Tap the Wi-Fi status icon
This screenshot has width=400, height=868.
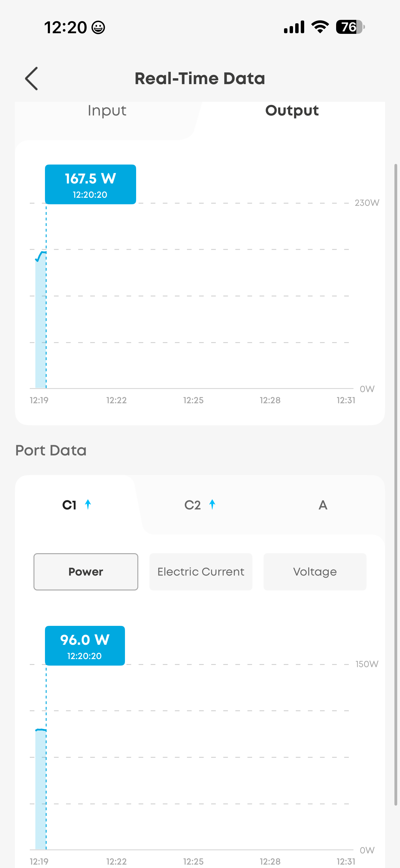320,27
